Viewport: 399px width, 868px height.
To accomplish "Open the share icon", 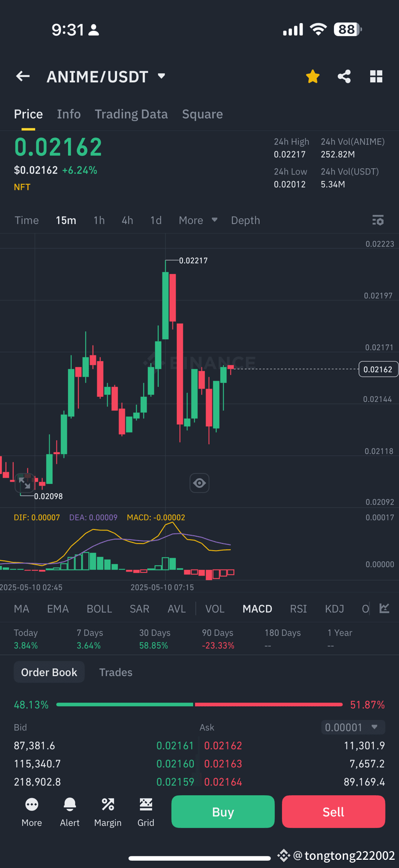I will click(344, 76).
